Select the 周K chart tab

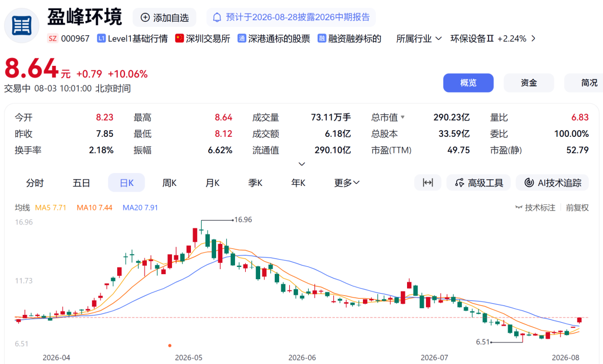tap(169, 183)
